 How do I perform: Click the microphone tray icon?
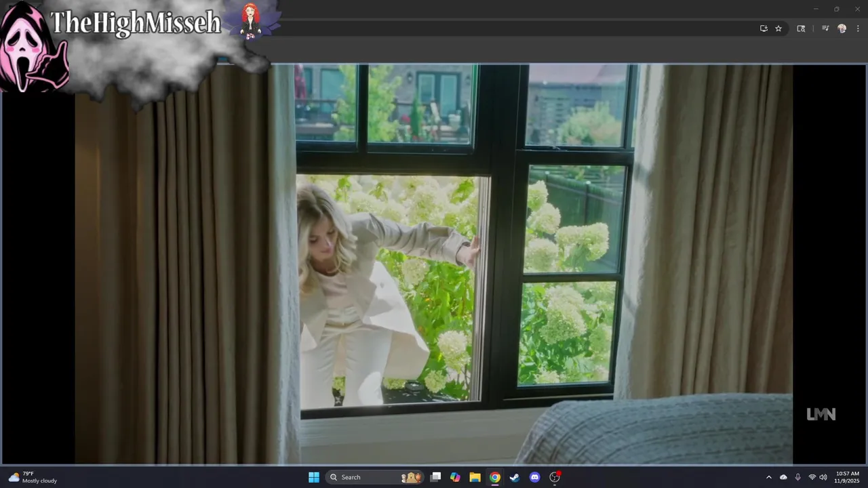coord(797,477)
